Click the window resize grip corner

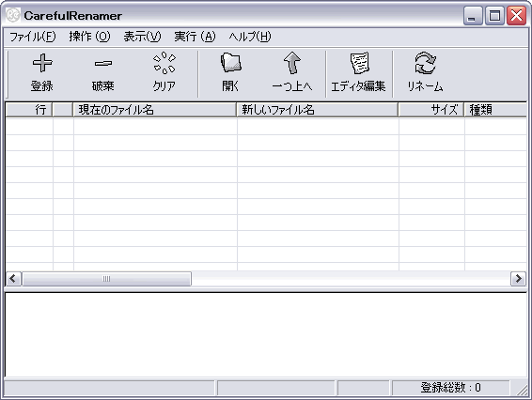point(522,390)
